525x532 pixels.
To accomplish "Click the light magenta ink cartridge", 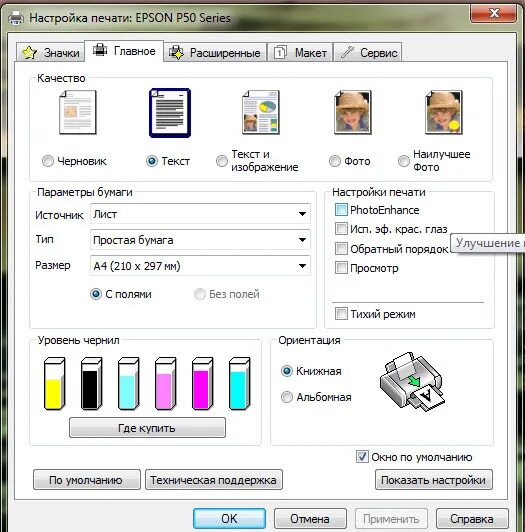I will click(165, 383).
